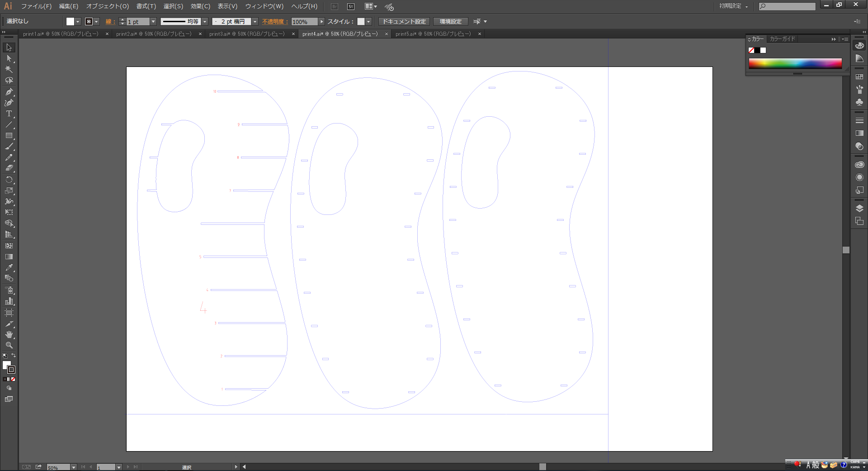Image resolution: width=868 pixels, height=471 pixels.
Task: Open brush definition 2 pt 楕円 dropdown
Action: pos(255,22)
